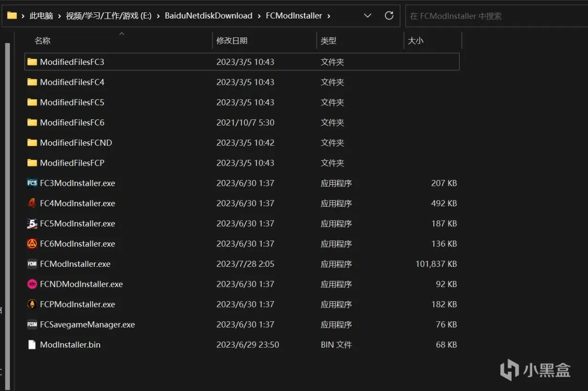Click the pink FCNDModInstaller.exe icon
The image size is (588, 391).
click(32, 284)
